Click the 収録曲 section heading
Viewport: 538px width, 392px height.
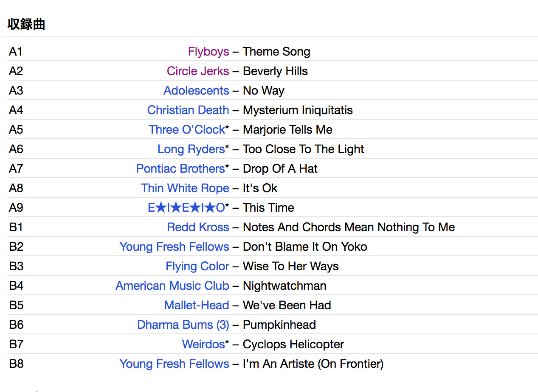point(26,25)
